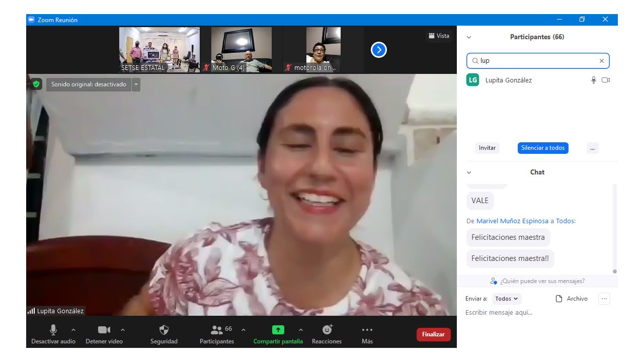Click muted microphone icon on Moto G thumbnail
This screenshot has width=644, height=362.
pyautogui.click(x=206, y=67)
